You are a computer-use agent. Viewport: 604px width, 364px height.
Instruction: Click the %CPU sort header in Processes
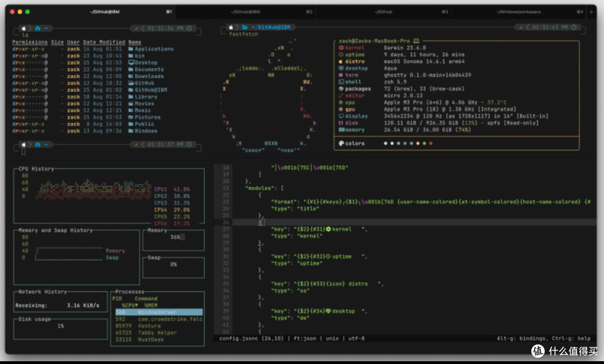tap(130, 305)
